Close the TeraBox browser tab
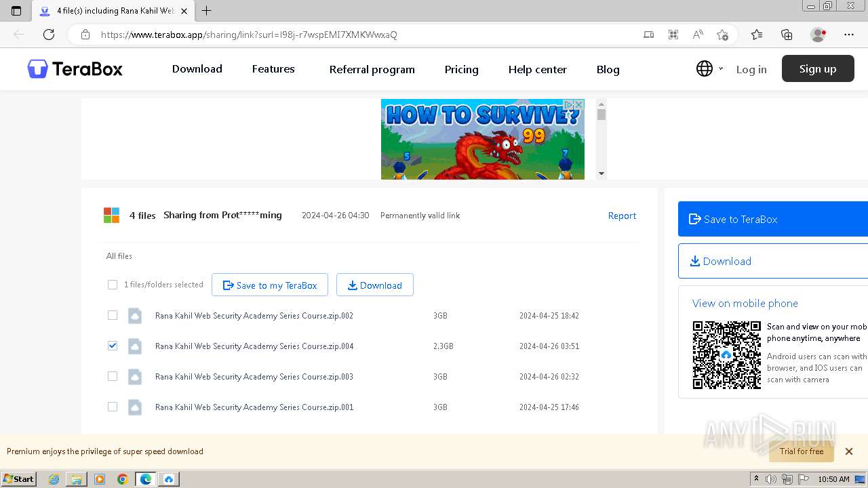The image size is (868, 488). [x=184, y=11]
